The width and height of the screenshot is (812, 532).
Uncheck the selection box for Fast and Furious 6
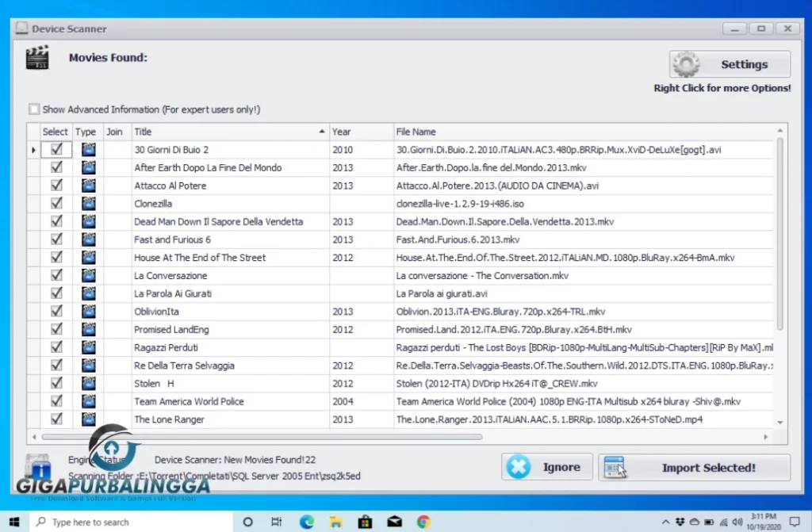pos(55,239)
